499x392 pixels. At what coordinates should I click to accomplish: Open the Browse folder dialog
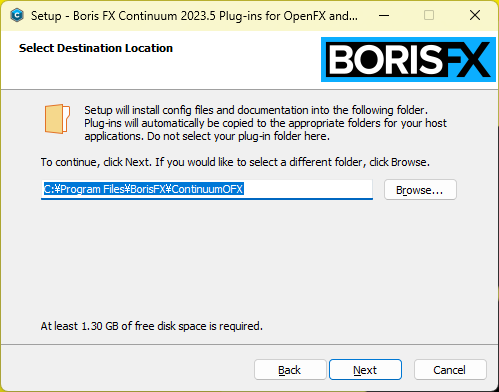420,190
